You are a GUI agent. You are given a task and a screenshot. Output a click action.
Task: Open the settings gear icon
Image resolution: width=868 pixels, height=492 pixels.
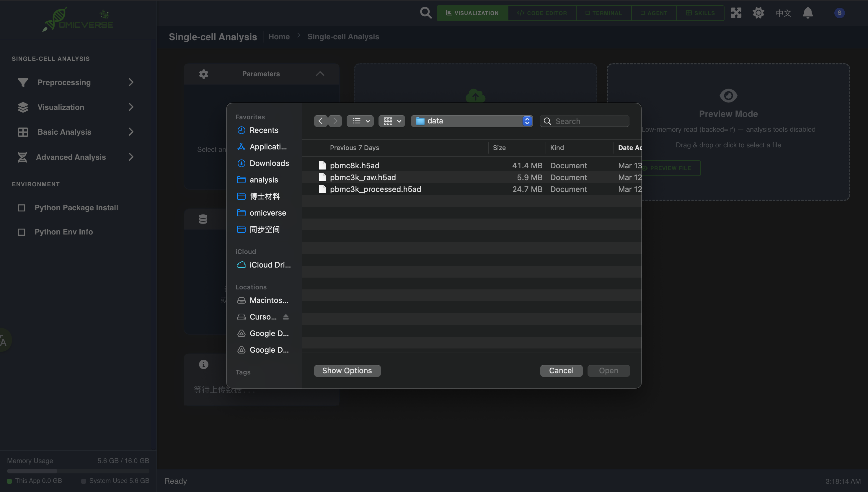point(758,13)
